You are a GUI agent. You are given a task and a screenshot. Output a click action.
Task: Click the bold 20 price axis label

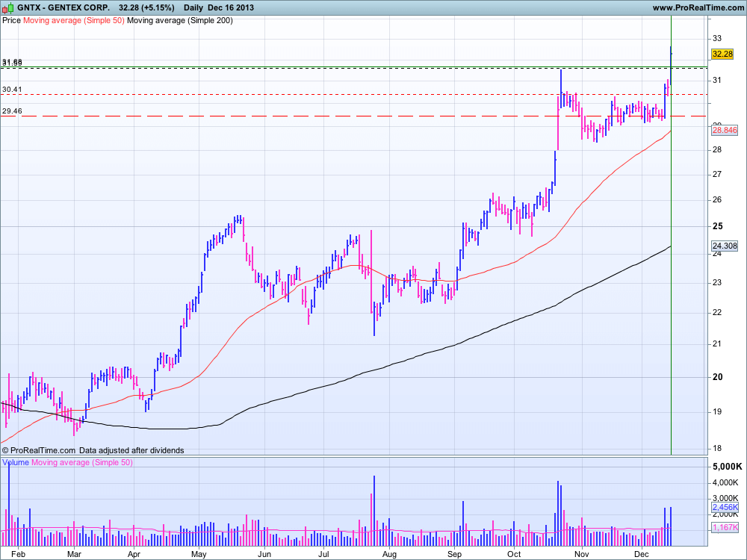717,376
